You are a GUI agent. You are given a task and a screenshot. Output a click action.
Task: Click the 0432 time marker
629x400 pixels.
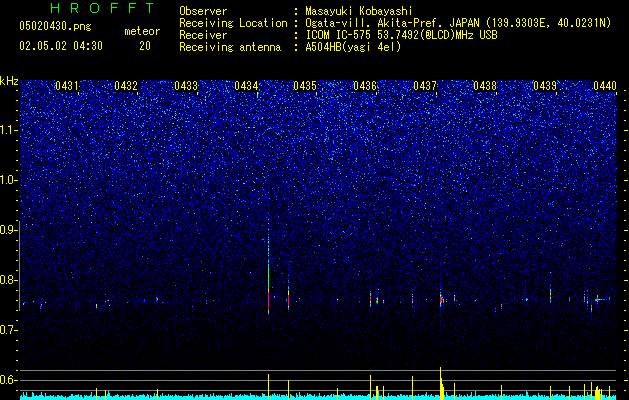[126, 86]
